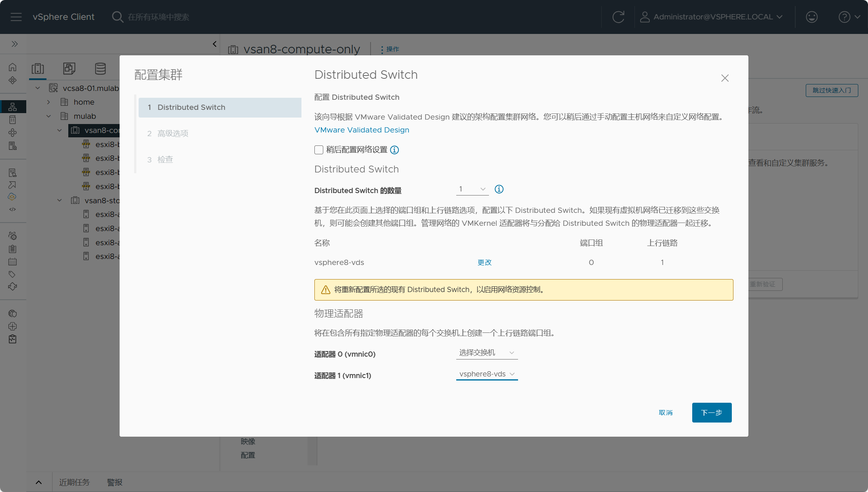The width and height of the screenshot is (868, 492).
Task: Open Workload Management sidebar icon
Action: [x=13, y=132]
